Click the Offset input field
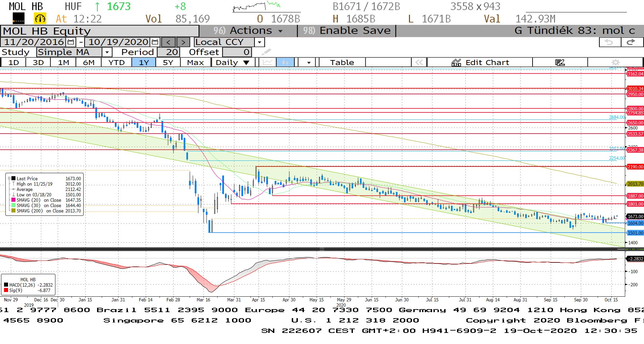The height and width of the screenshot is (344, 644). pos(237,52)
